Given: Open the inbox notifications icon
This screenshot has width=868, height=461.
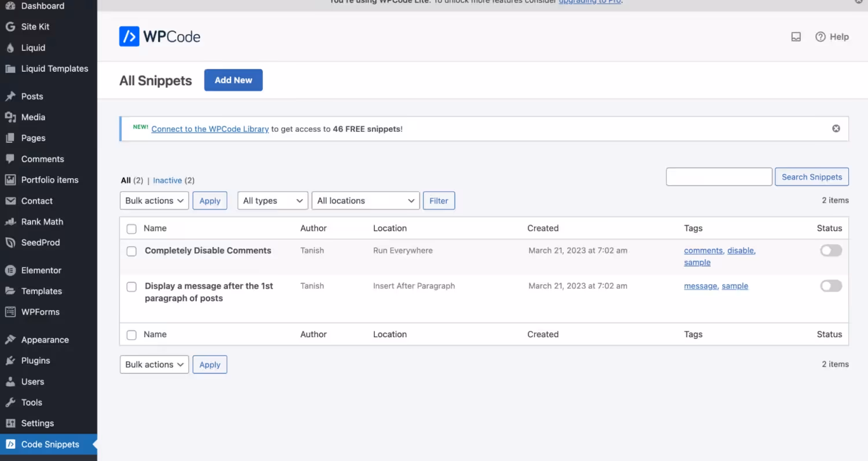Looking at the screenshot, I should [796, 37].
